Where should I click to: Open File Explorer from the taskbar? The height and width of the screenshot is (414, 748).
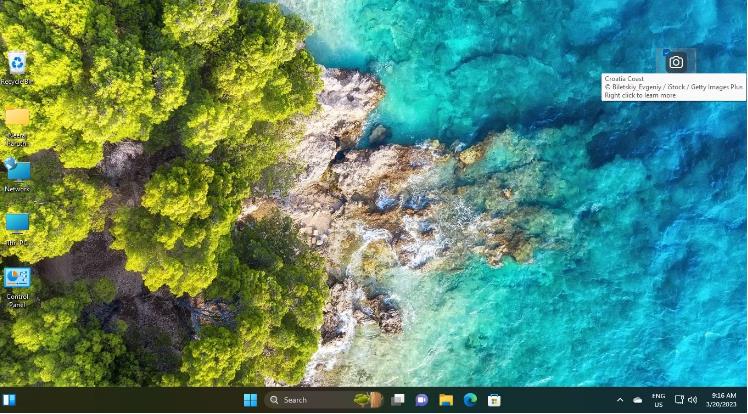446,400
